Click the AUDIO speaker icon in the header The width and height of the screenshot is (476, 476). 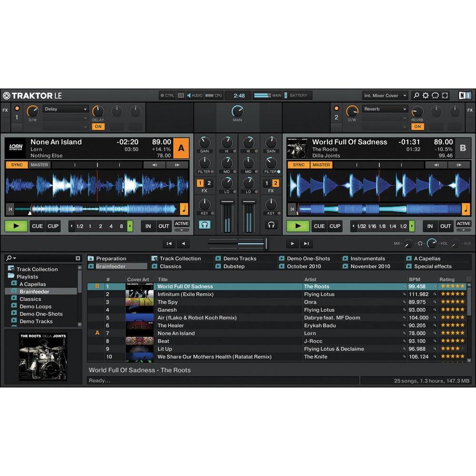point(189,95)
